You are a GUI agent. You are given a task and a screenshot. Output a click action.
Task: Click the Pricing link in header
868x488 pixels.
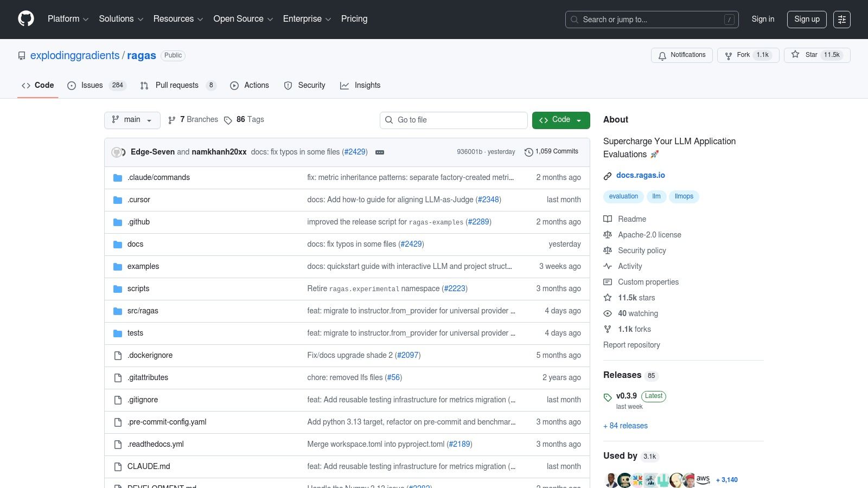(x=354, y=19)
